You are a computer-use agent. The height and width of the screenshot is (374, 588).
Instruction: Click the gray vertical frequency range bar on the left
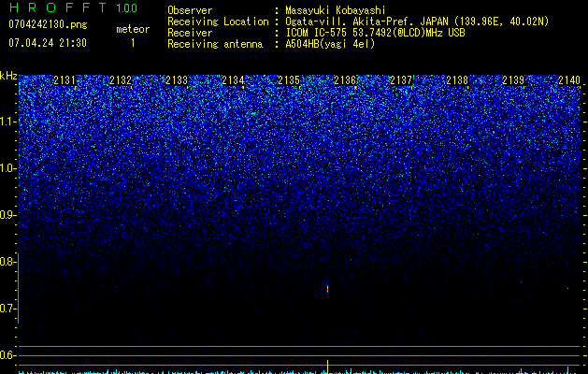click(19, 288)
